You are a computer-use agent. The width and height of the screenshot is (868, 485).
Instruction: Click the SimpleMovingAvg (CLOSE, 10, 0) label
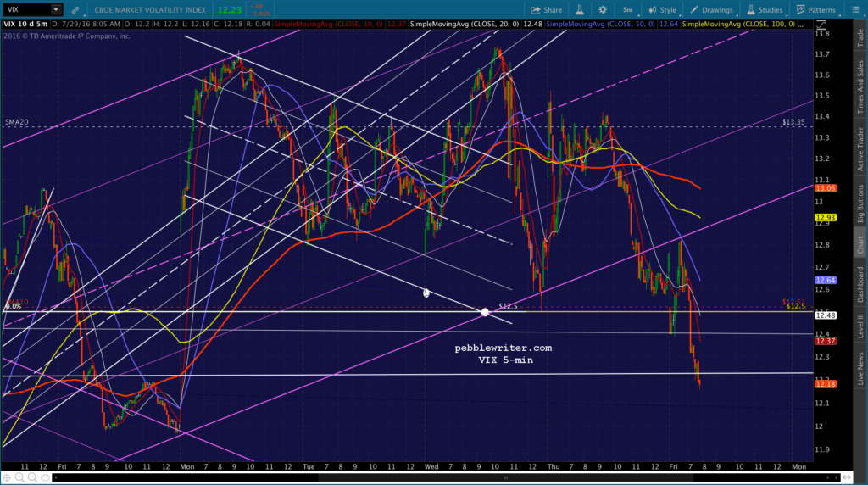pyautogui.click(x=328, y=25)
